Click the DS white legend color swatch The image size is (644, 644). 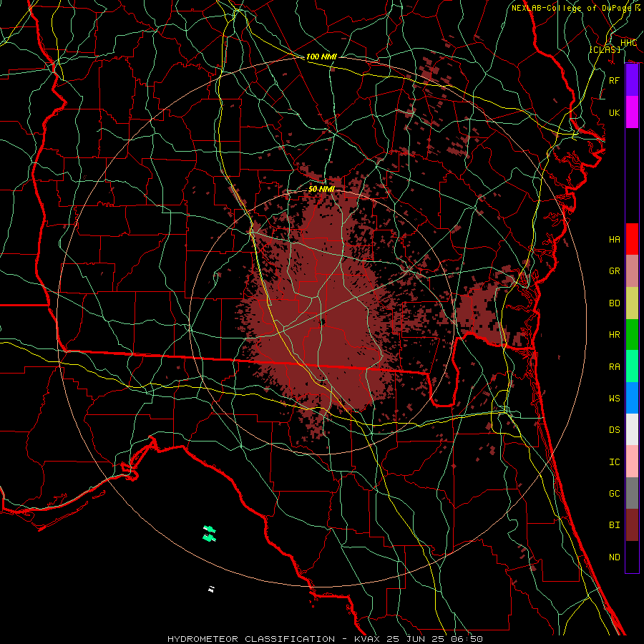[x=632, y=429]
